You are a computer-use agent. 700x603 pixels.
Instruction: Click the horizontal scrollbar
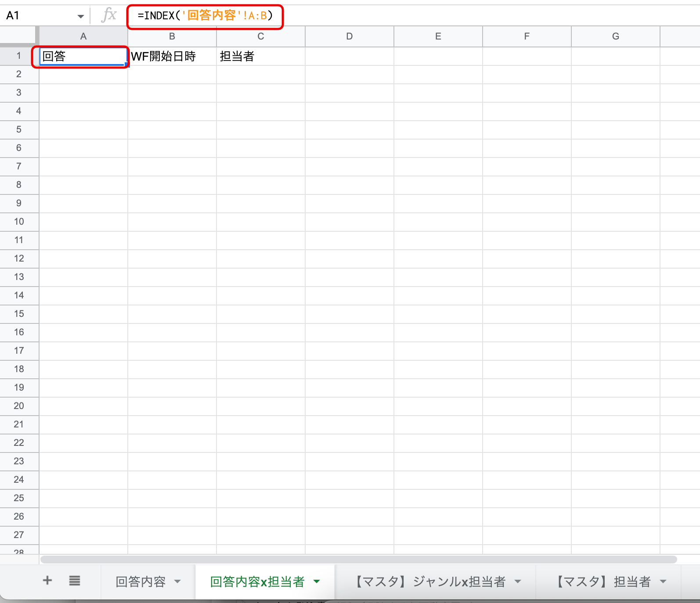tap(358, 559)
